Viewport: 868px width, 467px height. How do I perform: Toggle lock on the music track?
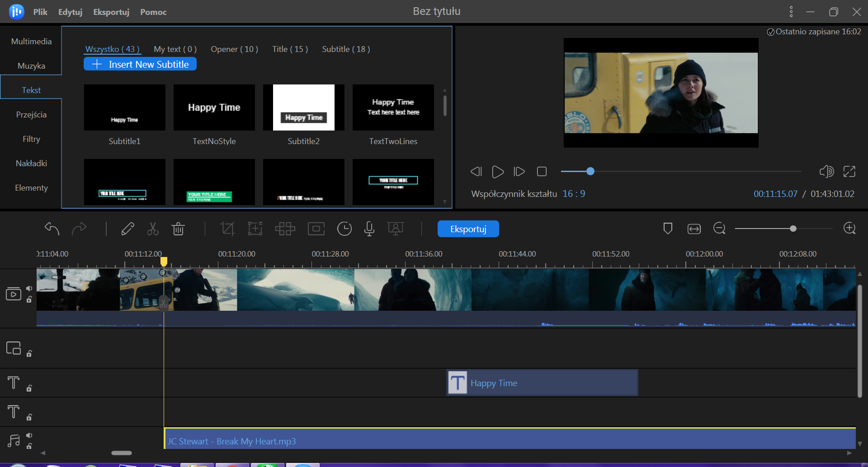point(29,446)
